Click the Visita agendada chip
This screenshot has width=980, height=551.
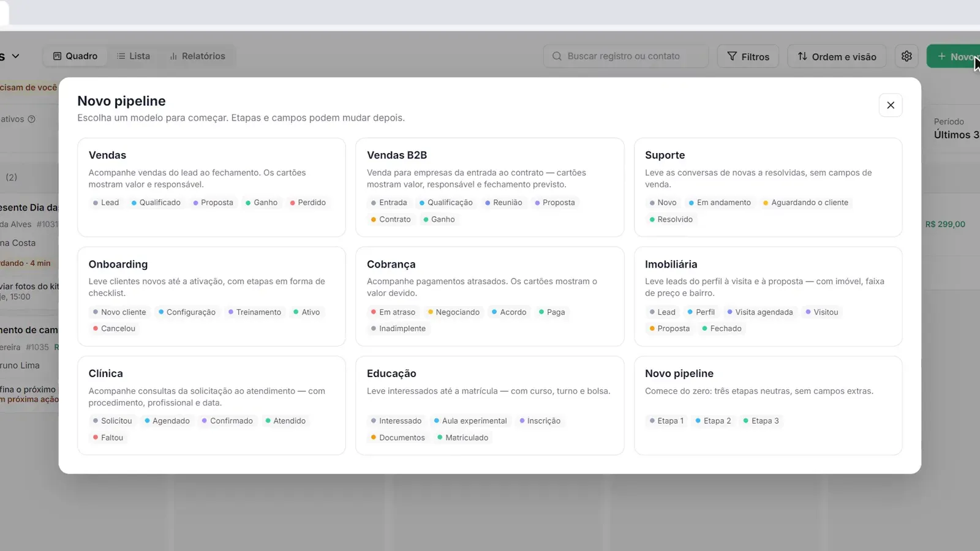click(x=760, y=312)
